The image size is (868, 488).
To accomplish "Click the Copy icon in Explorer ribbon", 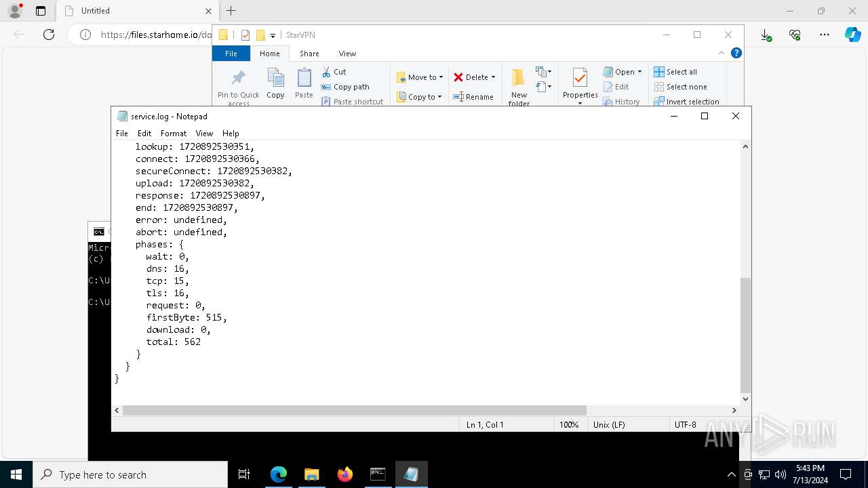I will tap(275, 83).
